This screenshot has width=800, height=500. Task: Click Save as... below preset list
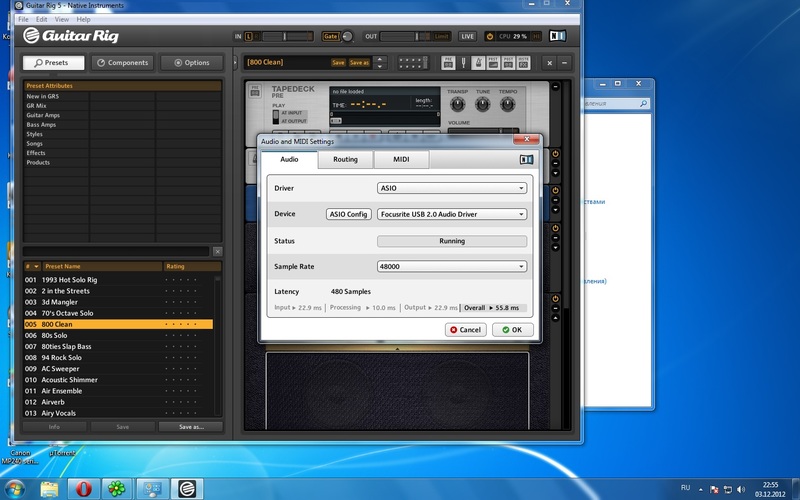click(x=191, y=427)
